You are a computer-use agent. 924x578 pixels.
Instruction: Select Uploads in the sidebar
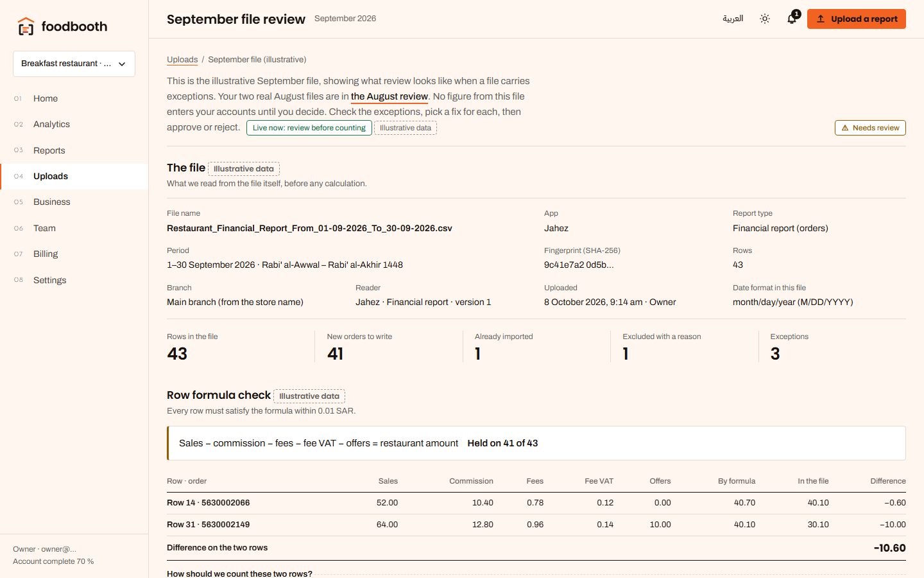[74, 176]
